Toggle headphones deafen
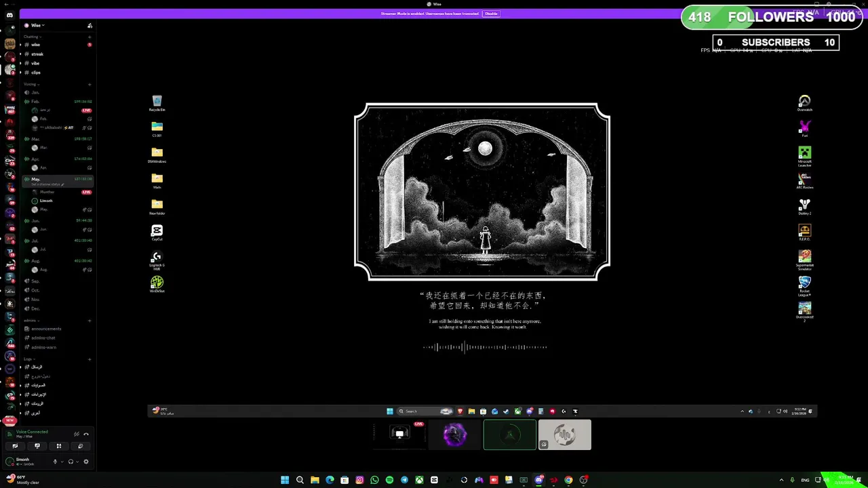Viewport: 868px width, 488px height. (71, 462)
